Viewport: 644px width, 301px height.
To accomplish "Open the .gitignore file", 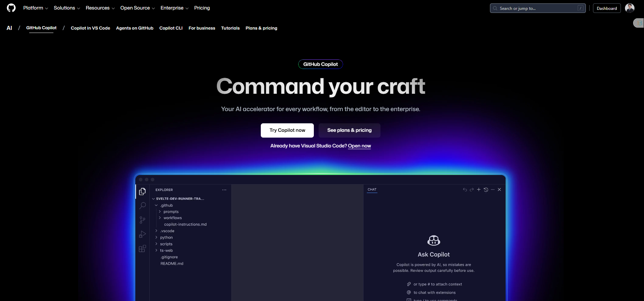I will [169, 257].
